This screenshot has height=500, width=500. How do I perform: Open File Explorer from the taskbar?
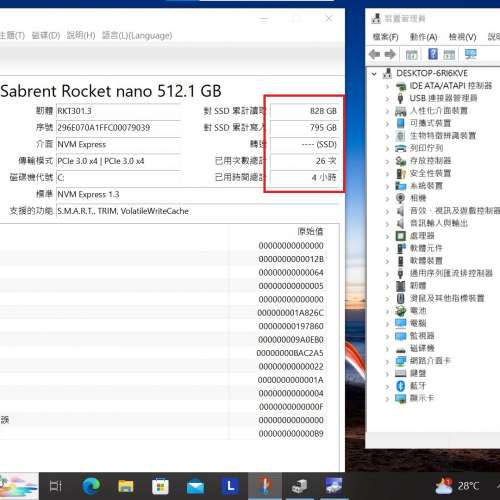tap(126, 487)
